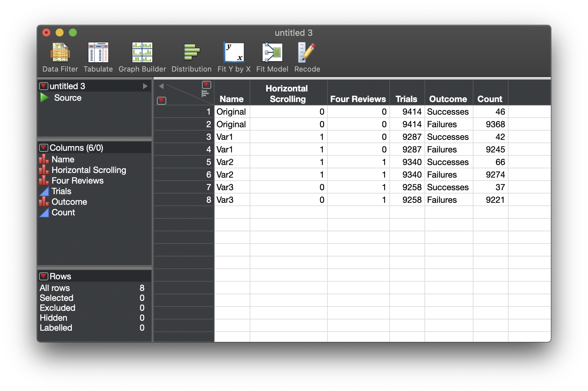
Task: Open the Rows red triangle menu
Action: click(x=44, y=276)
